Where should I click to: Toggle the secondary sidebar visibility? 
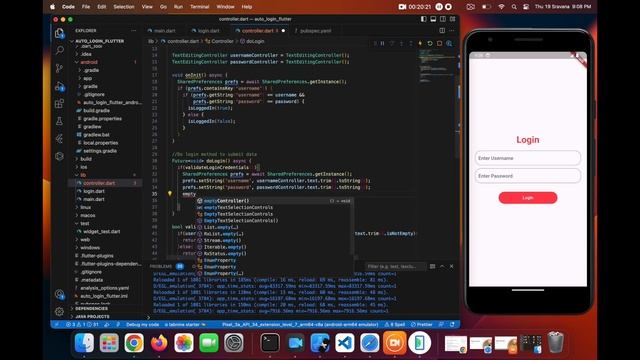pos(443,19)
